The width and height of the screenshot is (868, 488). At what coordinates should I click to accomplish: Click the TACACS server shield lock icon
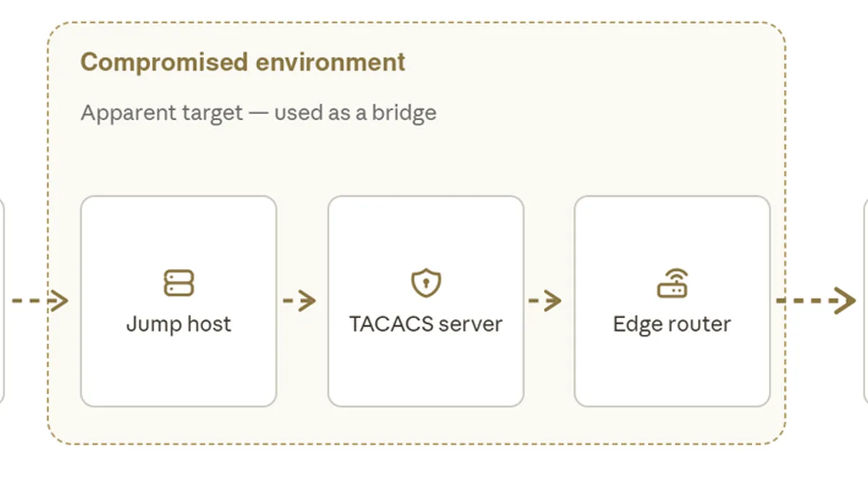[x=426, y=283]
